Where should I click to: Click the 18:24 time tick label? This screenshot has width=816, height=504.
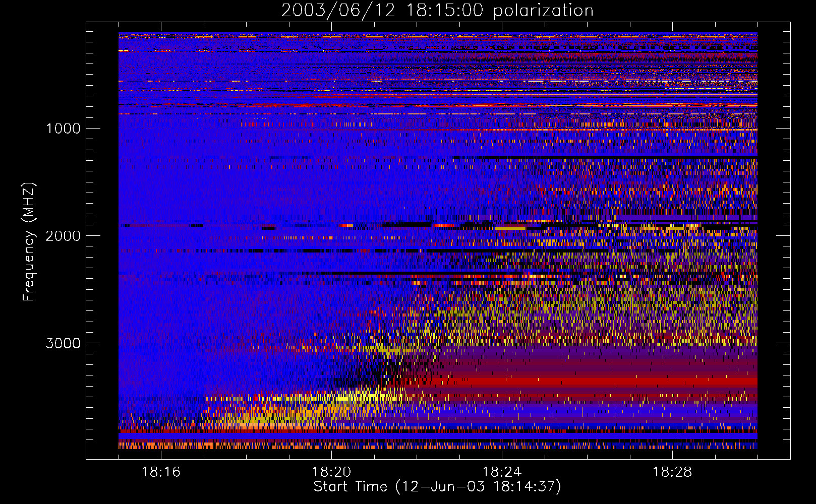tap(502, 472)
